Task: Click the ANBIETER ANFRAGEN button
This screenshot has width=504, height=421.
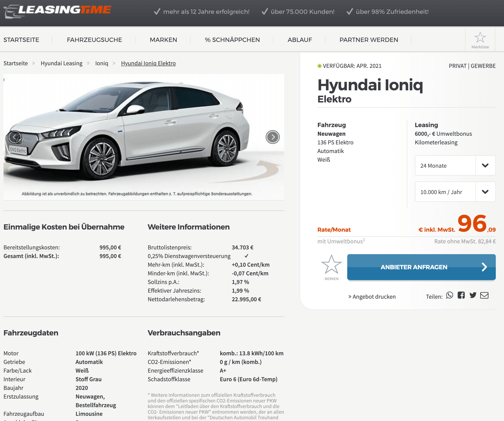Action: (x=421, y=267)
